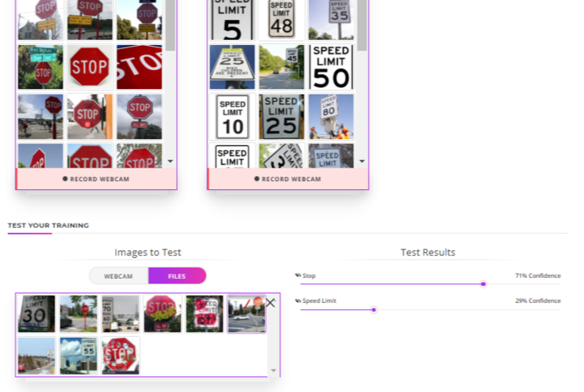The image size is (584, 392).
Task: Open Speed Limit 48 training image
Action: coord(281,20)
